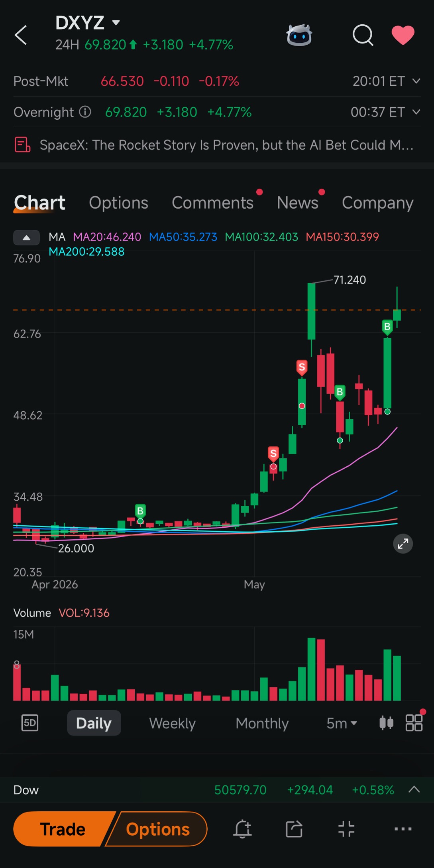Select the Monthly timeframe
Viewport: 434px width, 868px height.
pyautogui.click(x=262, y=723)
